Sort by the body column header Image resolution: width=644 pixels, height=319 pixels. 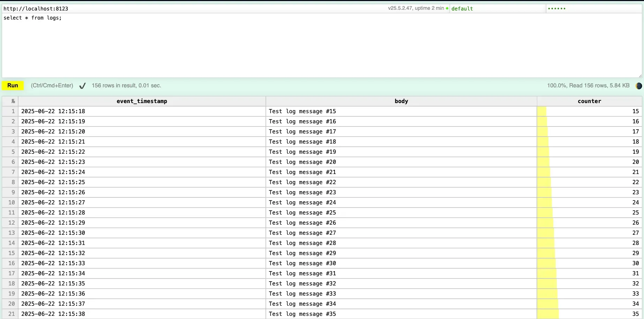pos(401,101)
